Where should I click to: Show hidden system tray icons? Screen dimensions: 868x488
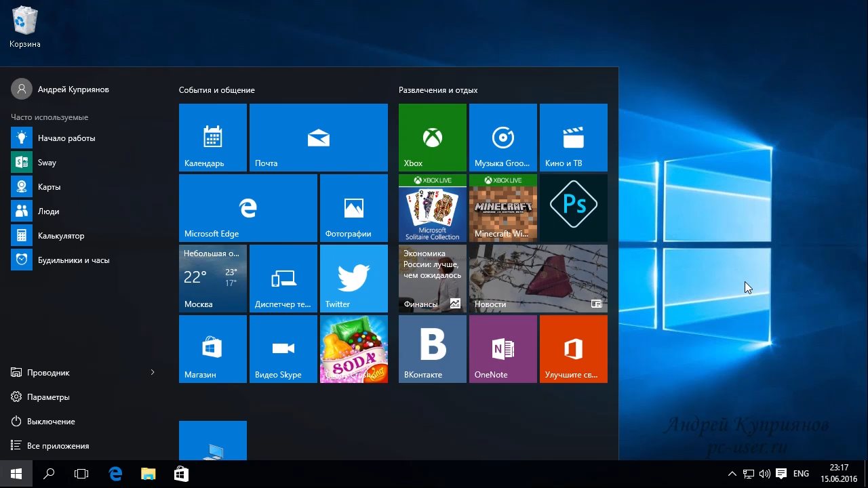[x=732, y=474]
